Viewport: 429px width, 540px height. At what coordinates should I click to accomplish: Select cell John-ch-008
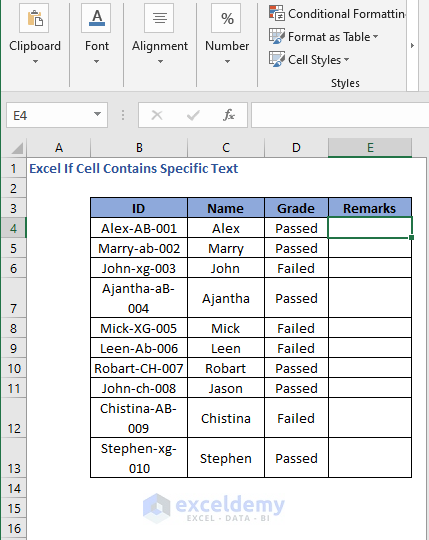tap(139, 388)
